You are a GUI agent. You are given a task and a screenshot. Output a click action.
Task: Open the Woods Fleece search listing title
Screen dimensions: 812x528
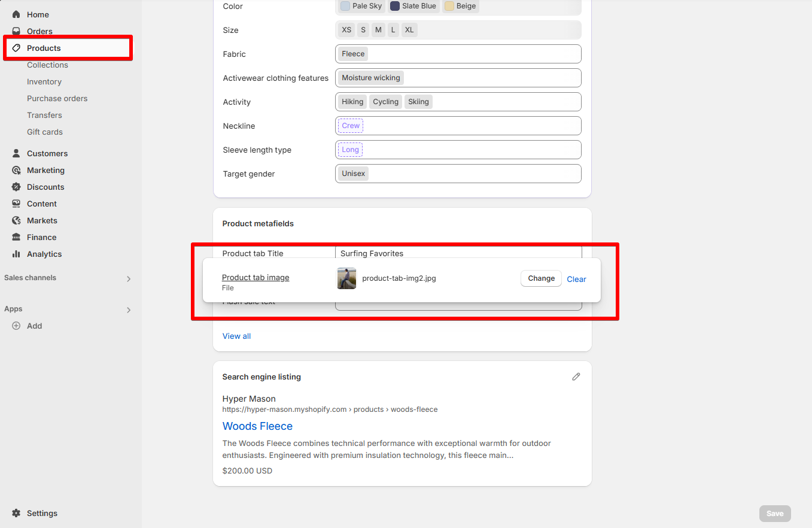pos(257,426)
